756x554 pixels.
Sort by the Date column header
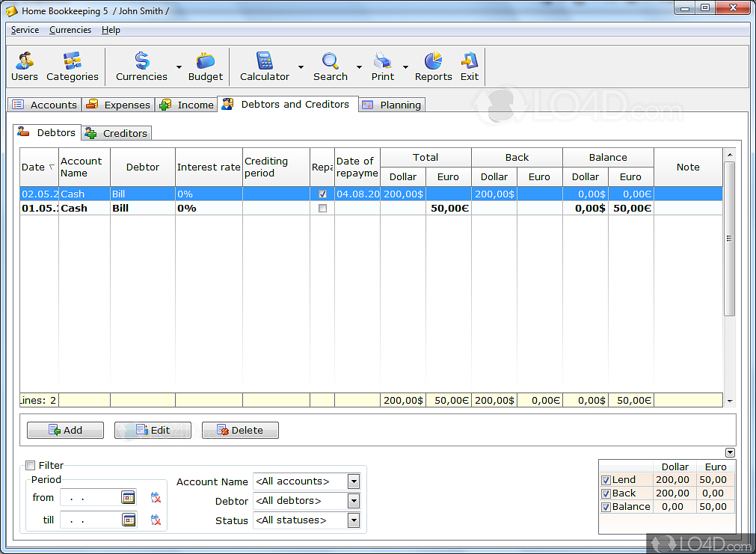[x=39, y=167]
